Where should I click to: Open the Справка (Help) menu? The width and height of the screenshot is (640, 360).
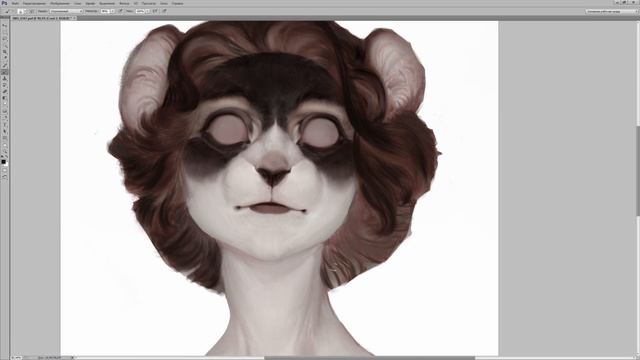177,3
